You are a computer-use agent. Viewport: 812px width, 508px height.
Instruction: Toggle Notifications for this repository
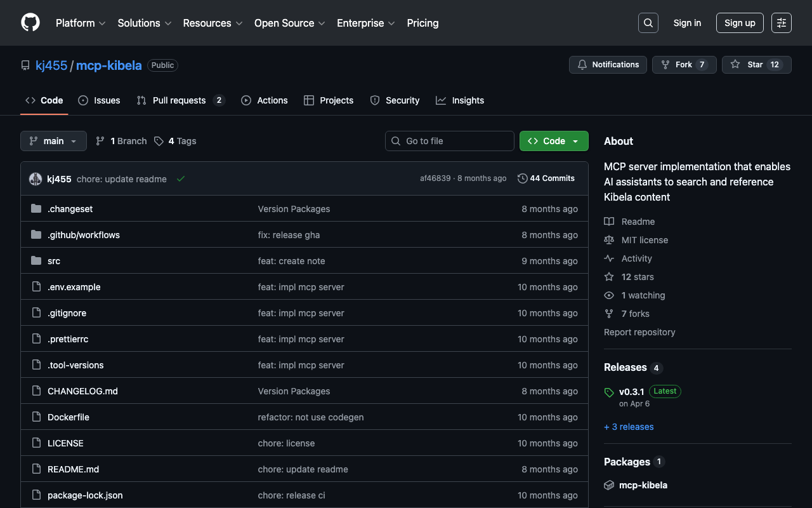click(x=608, y=65)
